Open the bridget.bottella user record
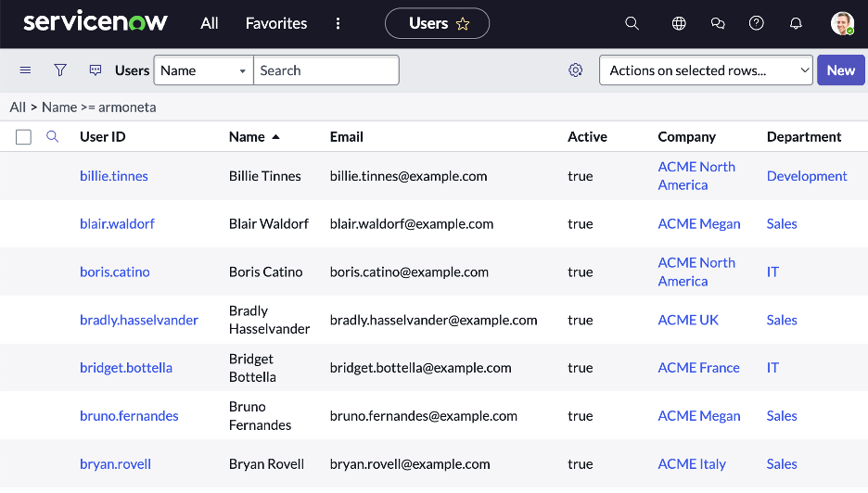Viewport: 868px width, 493px height. click(126, 368)
